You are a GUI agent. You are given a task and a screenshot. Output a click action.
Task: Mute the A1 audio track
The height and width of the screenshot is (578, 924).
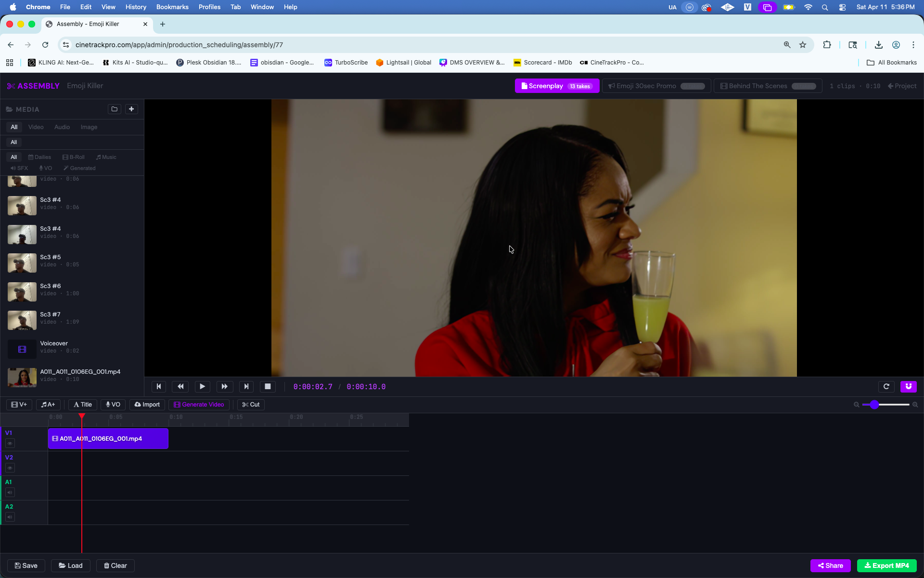pyautogui.click(x=10, y=492)
